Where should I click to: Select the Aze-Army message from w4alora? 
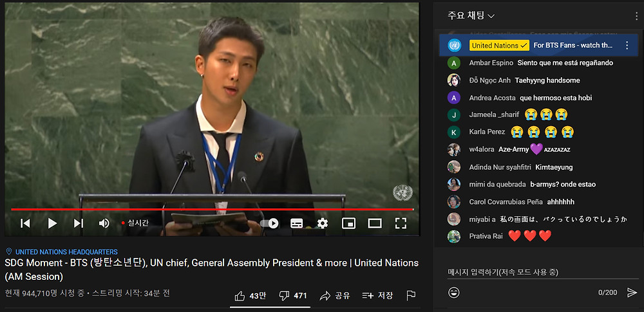[x=534, y=149]
